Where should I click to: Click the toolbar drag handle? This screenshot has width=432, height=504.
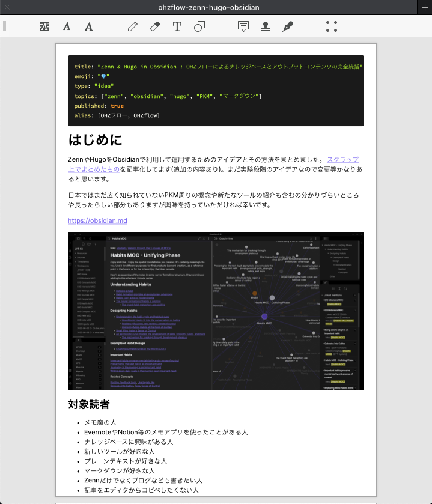coord(4,26)
